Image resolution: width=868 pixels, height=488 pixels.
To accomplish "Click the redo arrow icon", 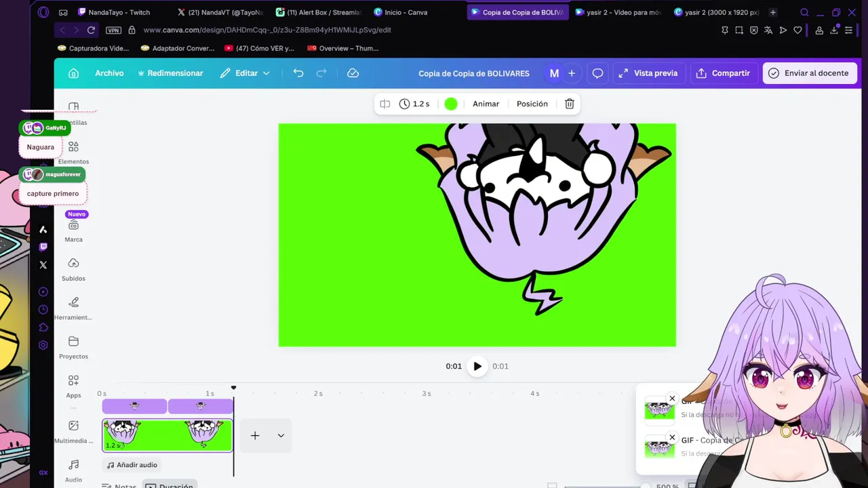I will point(322,73).
